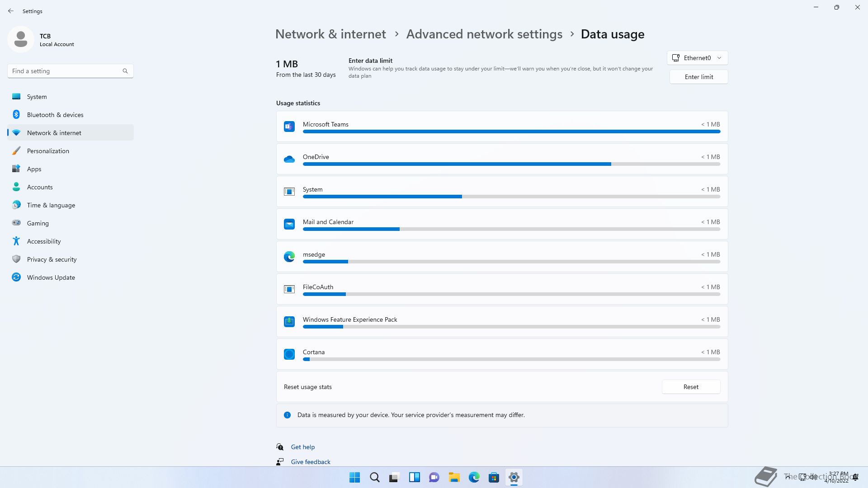Open the Windows Start menu
The height and width of the screenshot is (488, 868).
coord(355,477)
